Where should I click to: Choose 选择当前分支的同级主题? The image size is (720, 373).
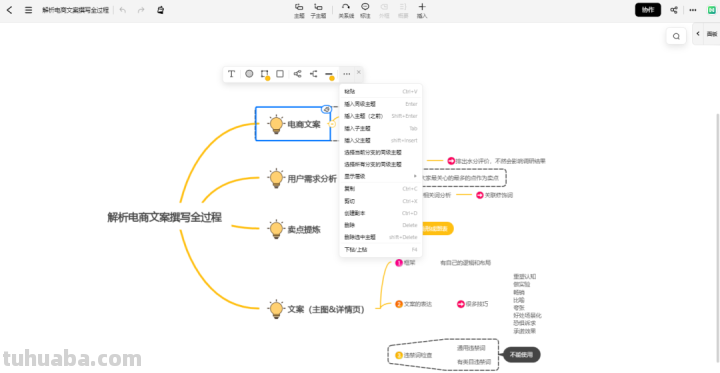coord(381,152)
